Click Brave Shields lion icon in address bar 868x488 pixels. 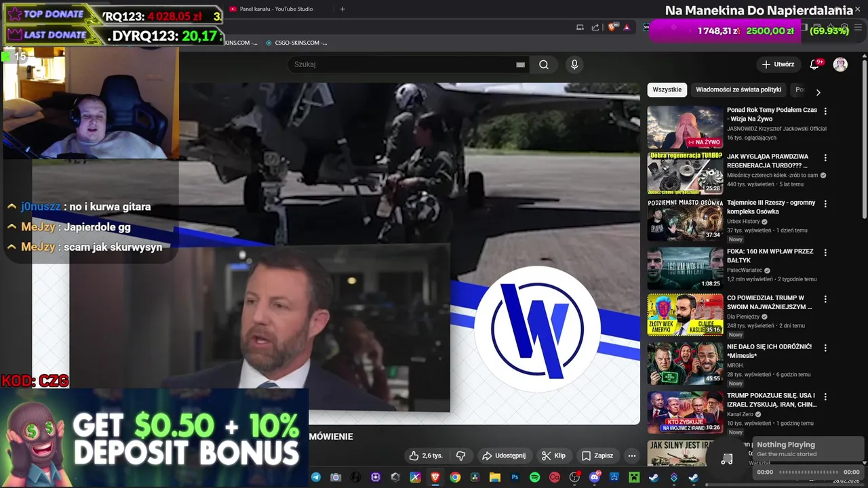click(612, 27)
